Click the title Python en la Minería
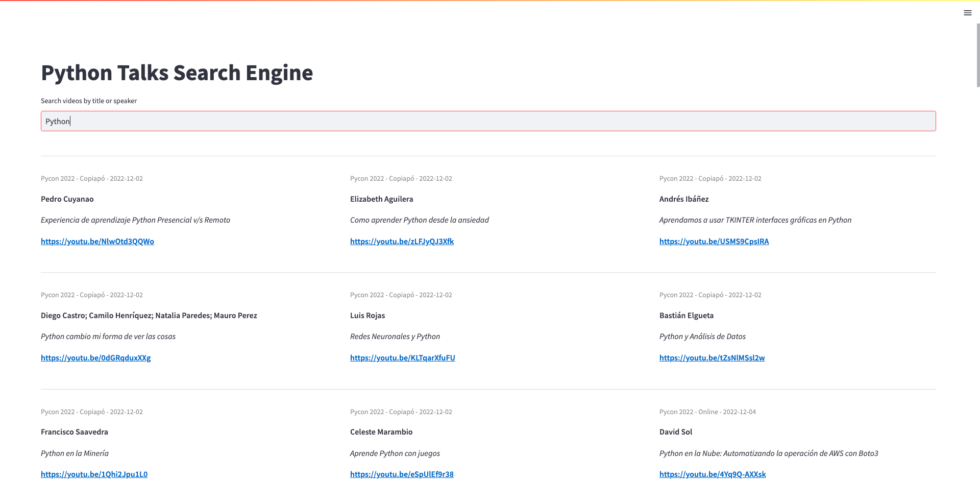This screenshot has width=980, height=504. tap(75, 453)
